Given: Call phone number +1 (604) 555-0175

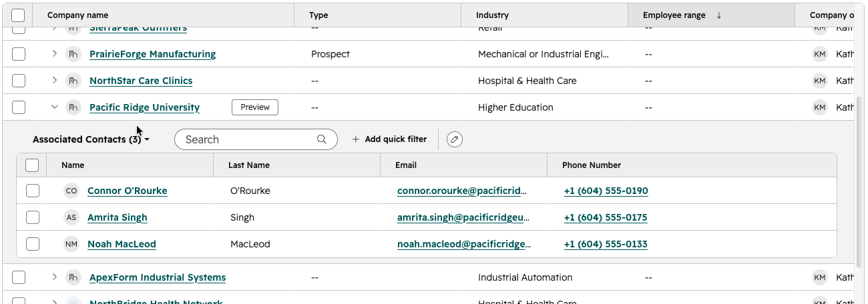Looking at the screenshot, I should coord(606,217).
